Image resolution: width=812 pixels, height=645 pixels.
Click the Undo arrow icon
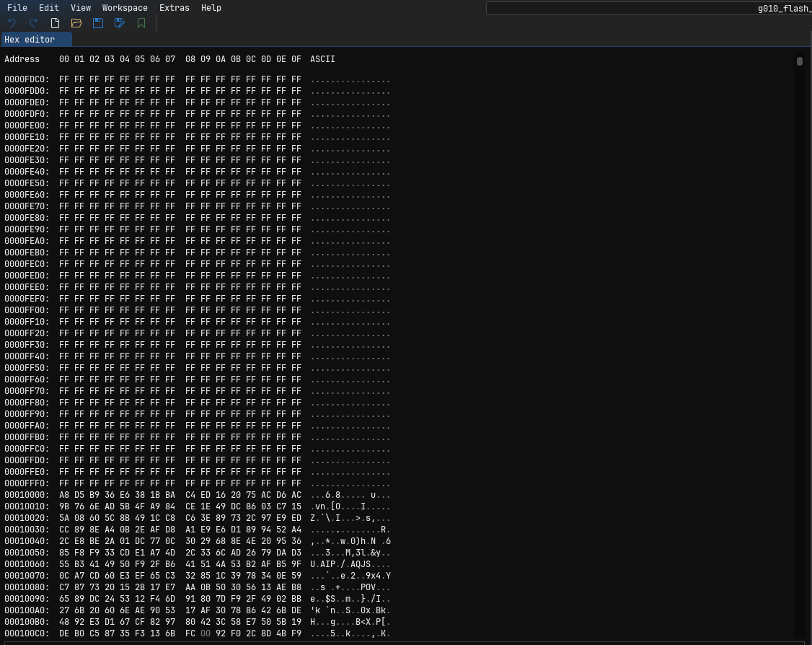coord(12,23)
